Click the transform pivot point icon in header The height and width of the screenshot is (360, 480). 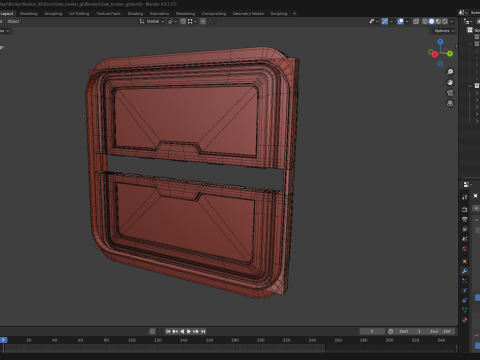click(x=171, y=21)
